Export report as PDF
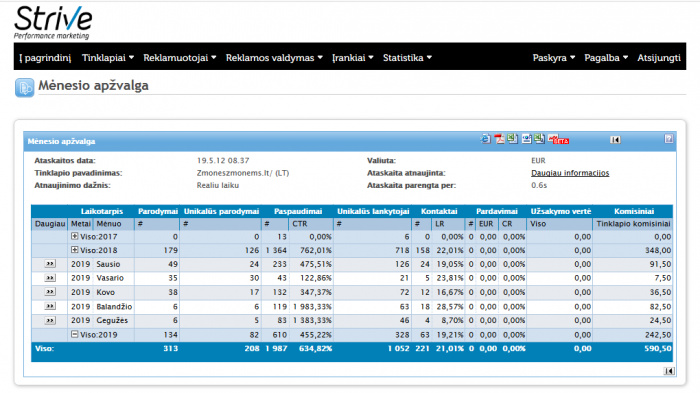This screenshot has height=393, width=700. pos(499,139)
